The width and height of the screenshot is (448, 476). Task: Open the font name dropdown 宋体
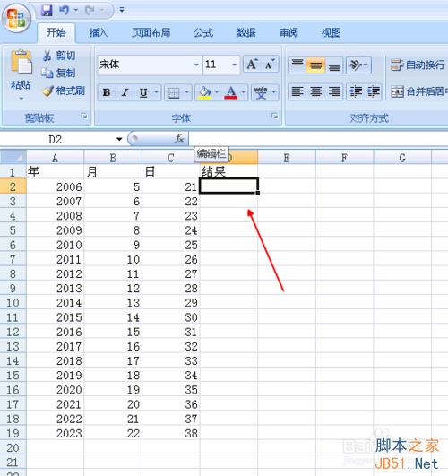[x=197, y=65]
